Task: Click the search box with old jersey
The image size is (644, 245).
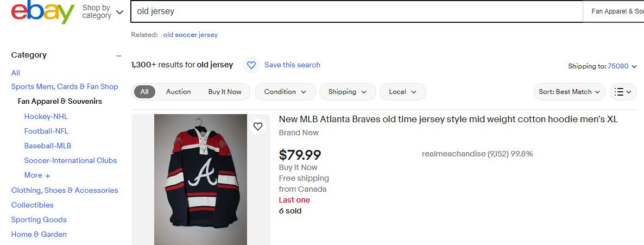Action: (356, 11)
